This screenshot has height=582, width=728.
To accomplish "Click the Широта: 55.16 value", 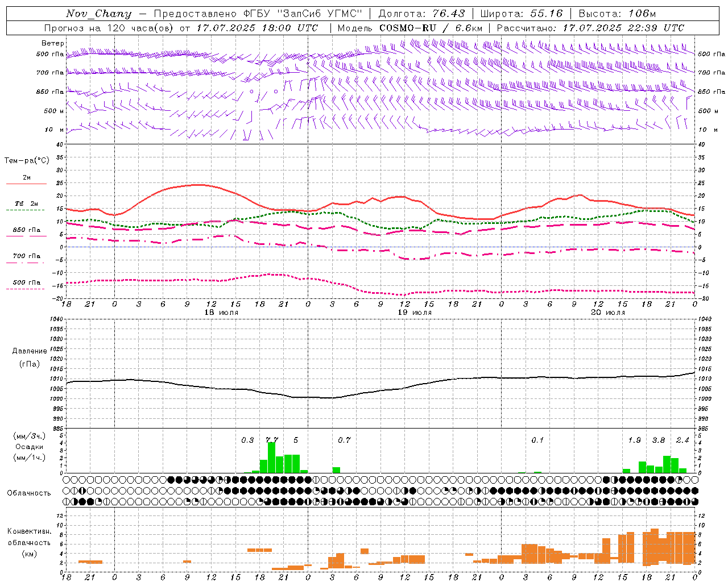I will (522, 14).
